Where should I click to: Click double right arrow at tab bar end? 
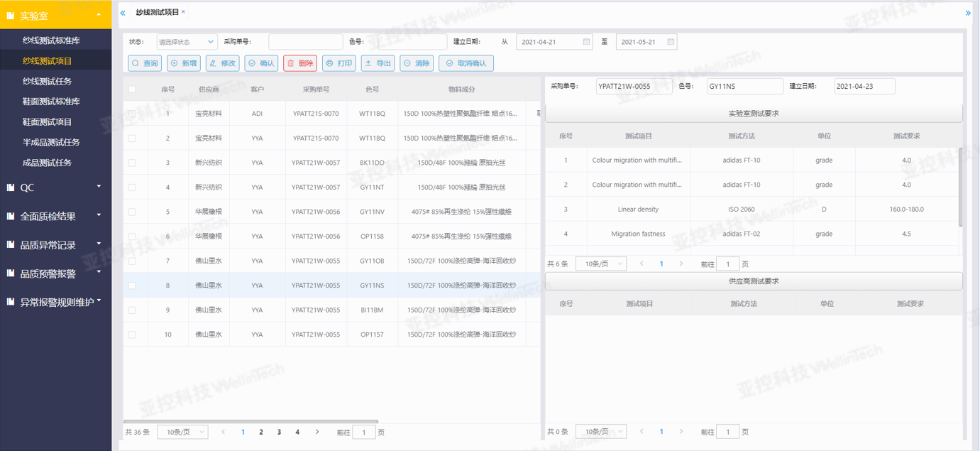click(x=968, y=13)
